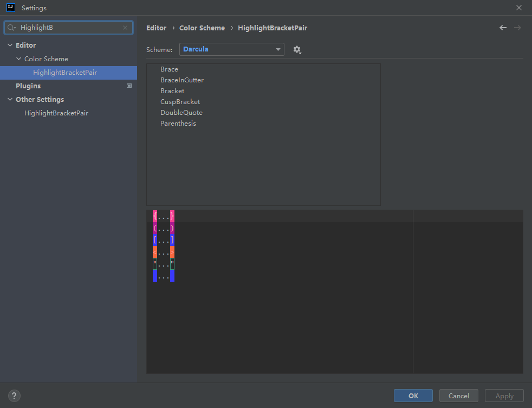Click the OK button
The image size is (532, 408).
tap(413, 396)
